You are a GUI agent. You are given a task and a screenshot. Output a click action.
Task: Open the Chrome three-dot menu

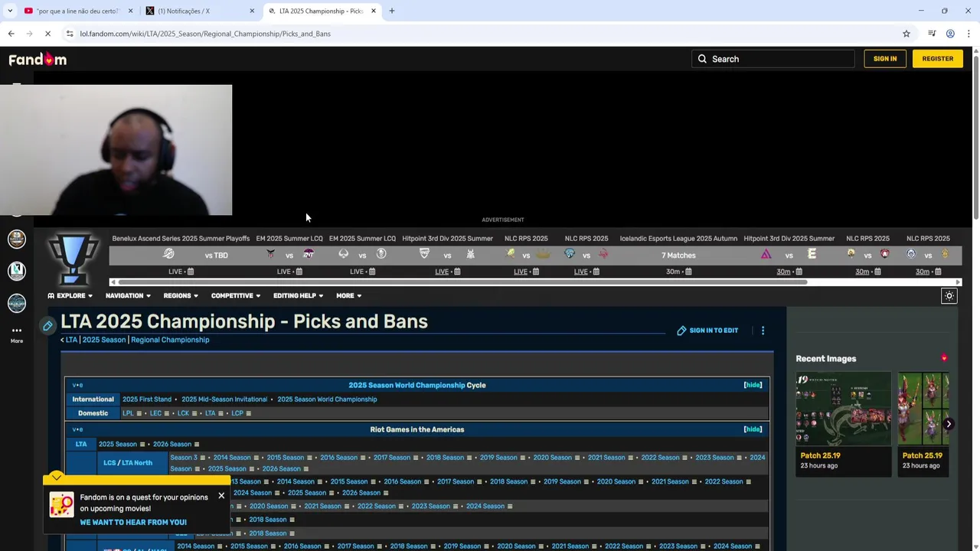[x=969, y=34]
